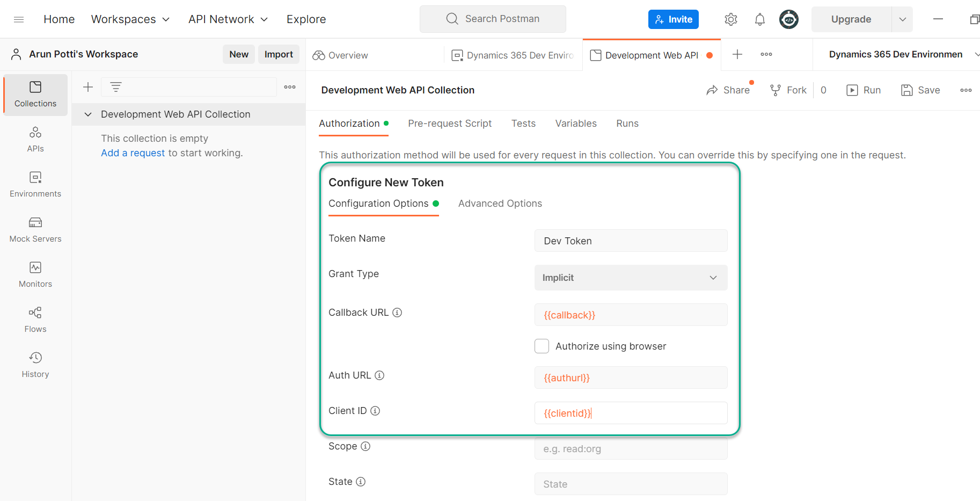Open Mock Servers from the sidebar
Screen dimensions: 980x501
35,229
